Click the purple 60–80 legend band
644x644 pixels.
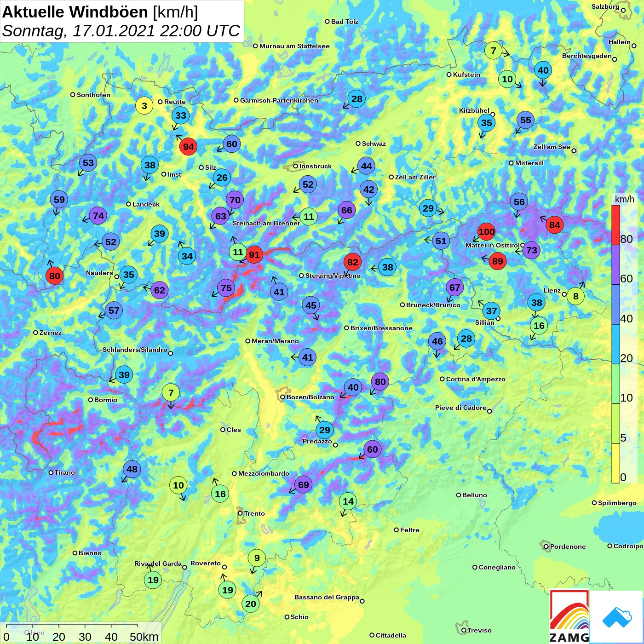point(615,265)
